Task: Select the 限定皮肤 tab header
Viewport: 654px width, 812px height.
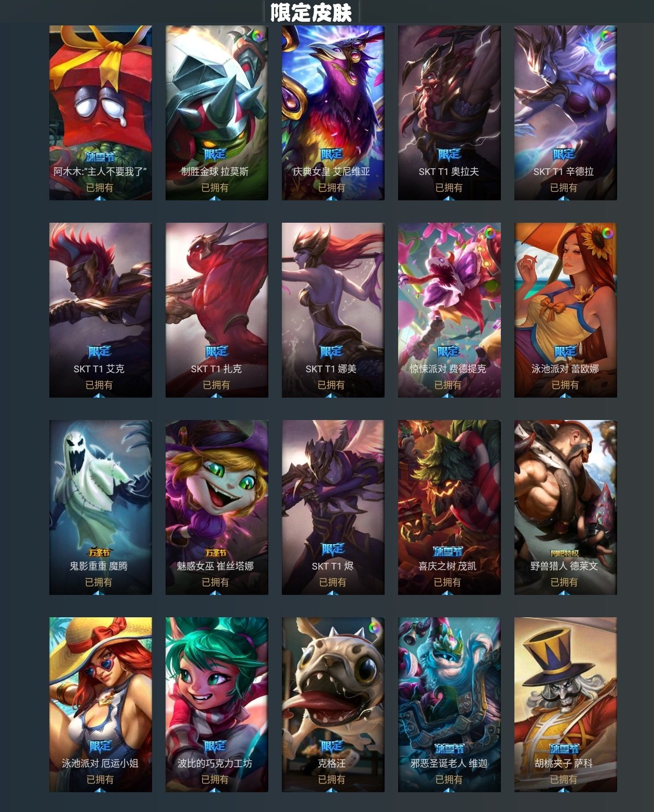Action: (311, 12)
